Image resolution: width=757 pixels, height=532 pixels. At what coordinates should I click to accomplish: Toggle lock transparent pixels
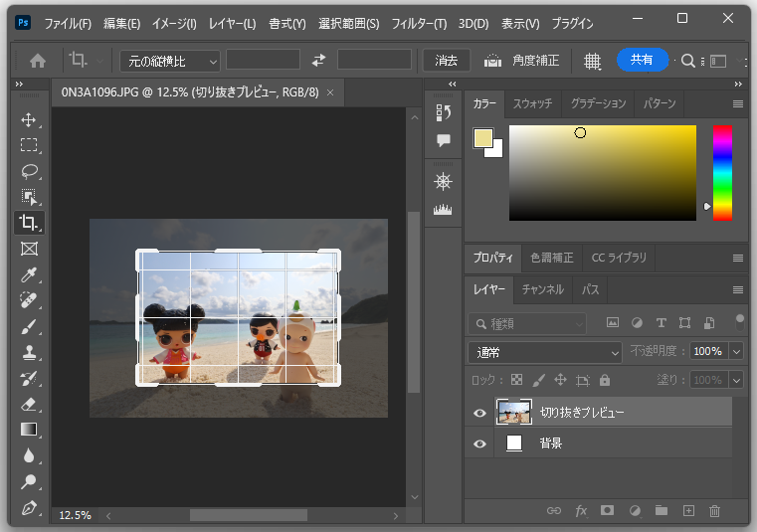(516, 380)
